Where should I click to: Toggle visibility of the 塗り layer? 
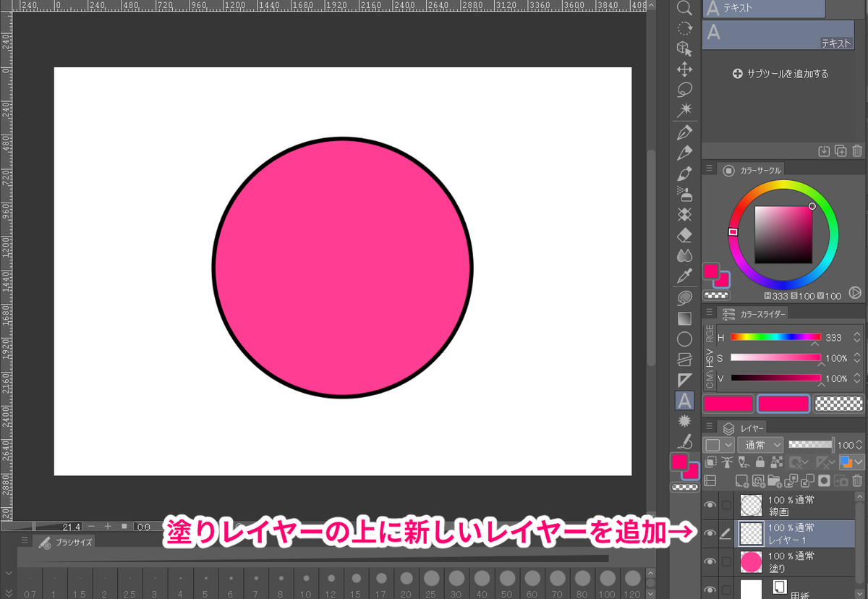(x=710, y=561)
